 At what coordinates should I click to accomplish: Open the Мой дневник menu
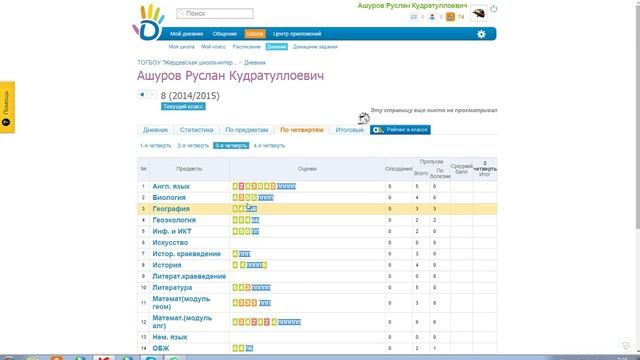pyautogui.click(x=187, y=34)
